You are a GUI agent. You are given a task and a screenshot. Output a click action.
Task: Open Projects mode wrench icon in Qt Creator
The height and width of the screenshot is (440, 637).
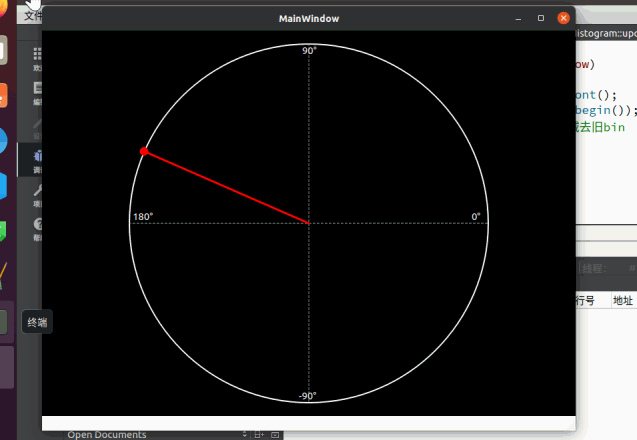(38, 190)
